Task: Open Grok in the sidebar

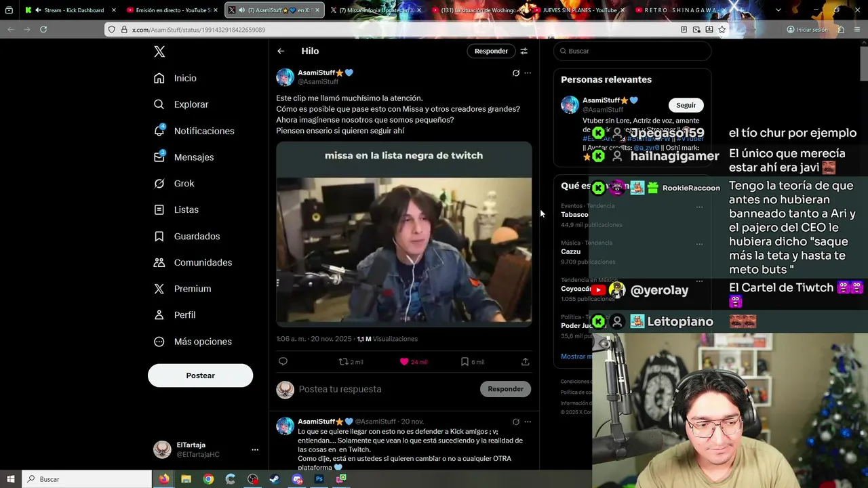Action: (174, 184)
